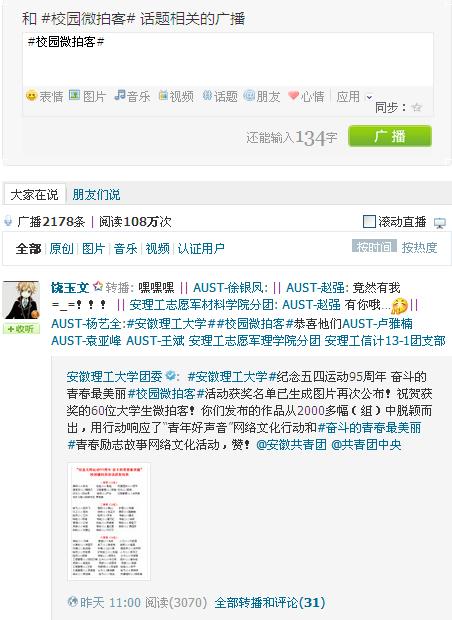Image resolution: width=452 pixels, height=620 pixels.
Task: Click the green 广播 button
Action: click(x=390, y=136)
